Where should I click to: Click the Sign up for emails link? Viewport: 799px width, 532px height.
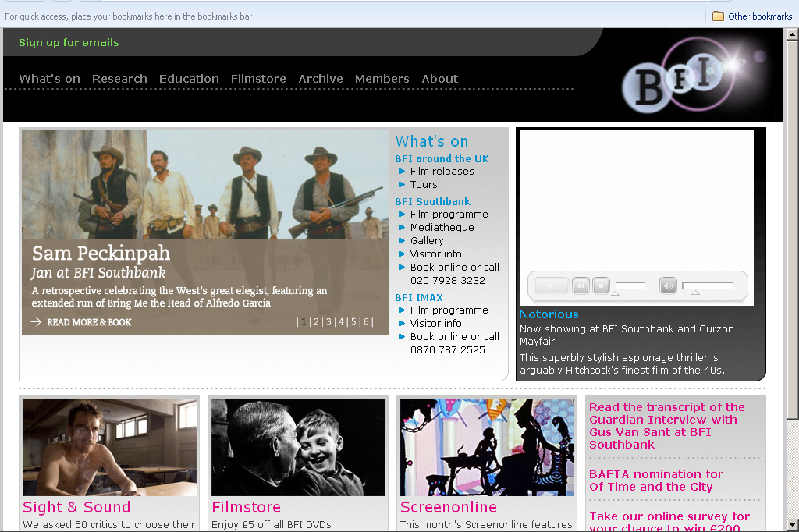[69, 42]
